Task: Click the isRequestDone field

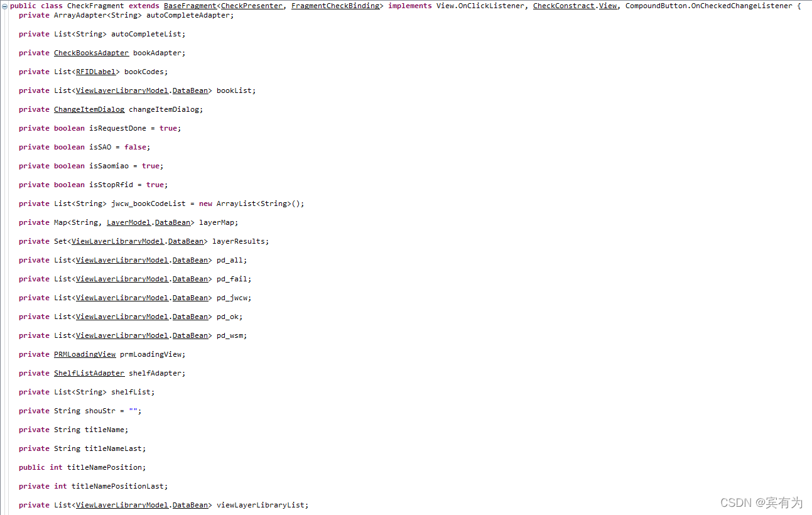Action: pyautogui.click(x=117, y=128)
